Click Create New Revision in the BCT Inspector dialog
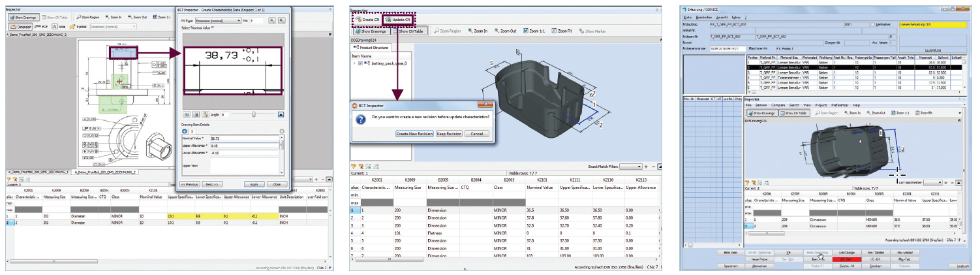This screenshot has height=275, width=980. (x=414, y=134)
